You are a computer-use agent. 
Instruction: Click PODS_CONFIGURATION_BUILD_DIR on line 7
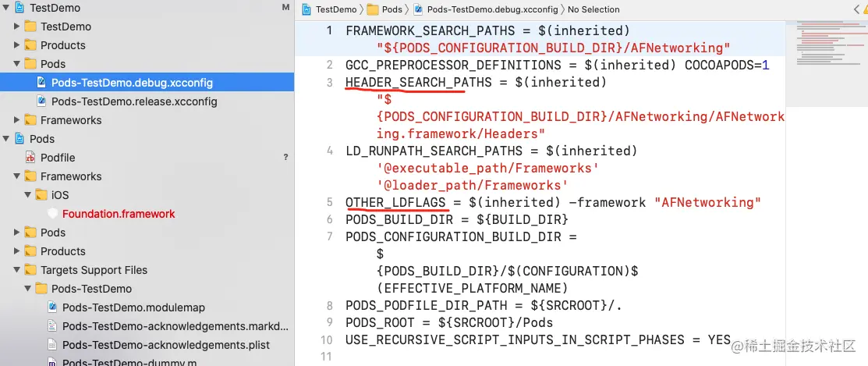(453, 237)
